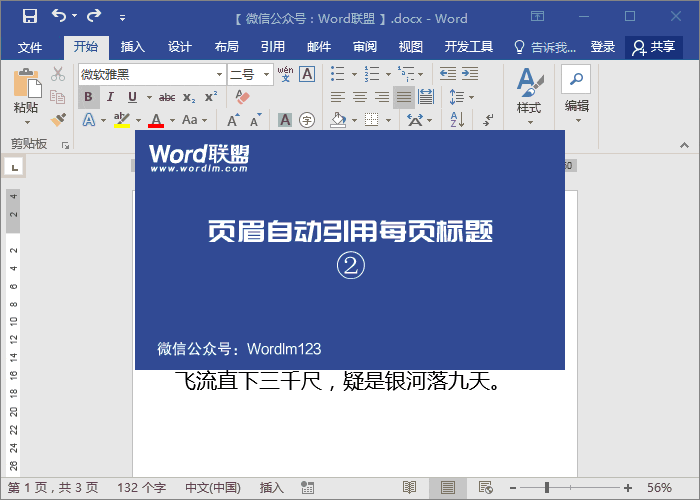
Task: Clear all formatting with eraser icon
Action: (242, 97)
